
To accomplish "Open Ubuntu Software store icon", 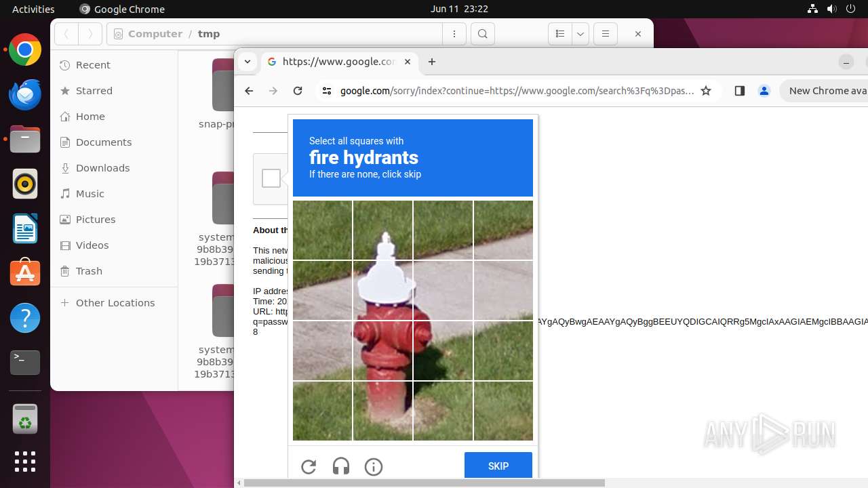I will click(25, 273).
